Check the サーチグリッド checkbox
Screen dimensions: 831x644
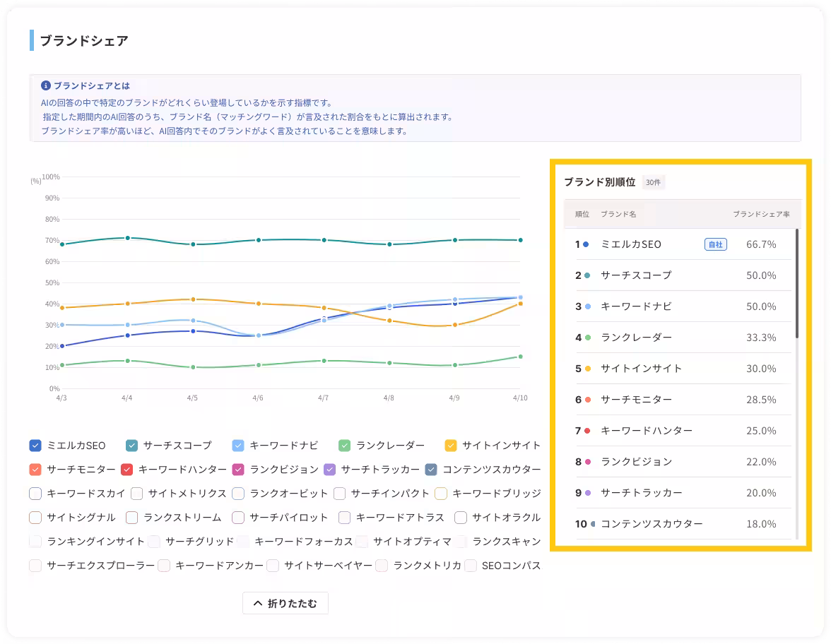154,541
